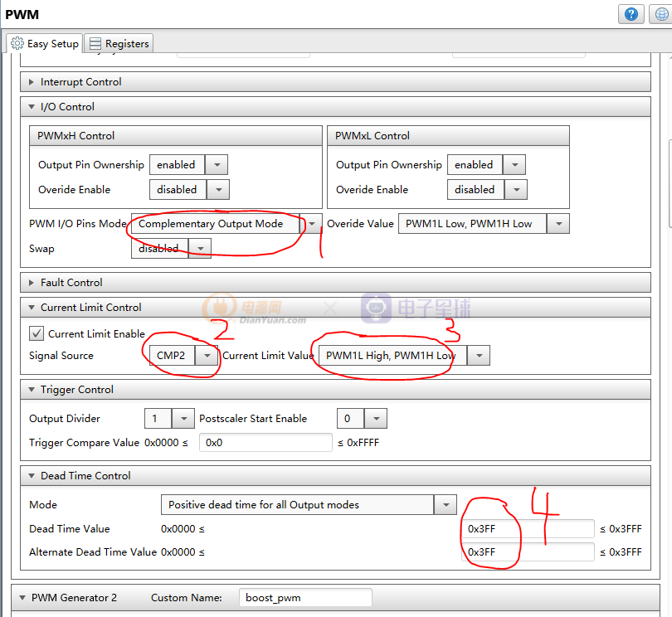Collapse the I/O Control section
The image size is (672, 617).
click(32, 107)
